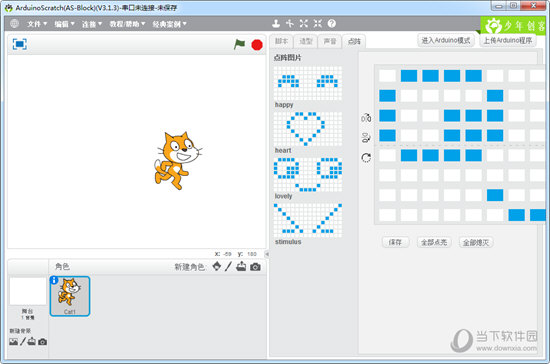550x364 pixels.
Task: Switch to the 脚本 scripts tab
Action: click(x=281, y=41)
